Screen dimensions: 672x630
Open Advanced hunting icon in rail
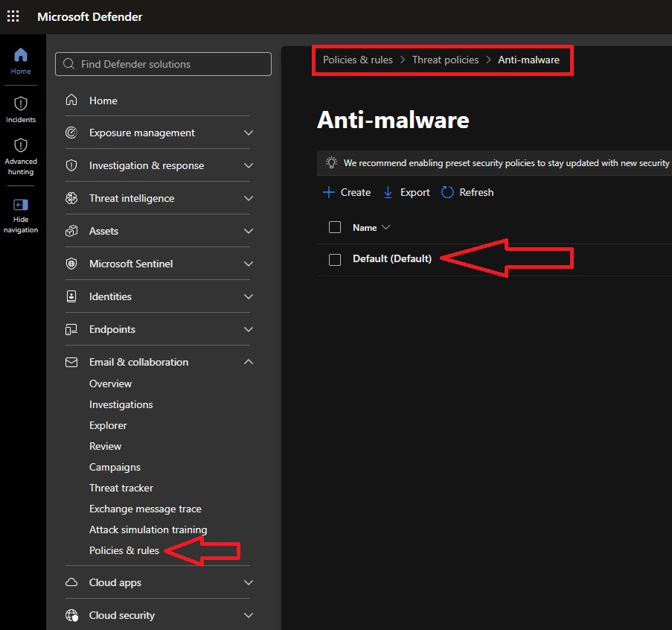click(21, 145)
